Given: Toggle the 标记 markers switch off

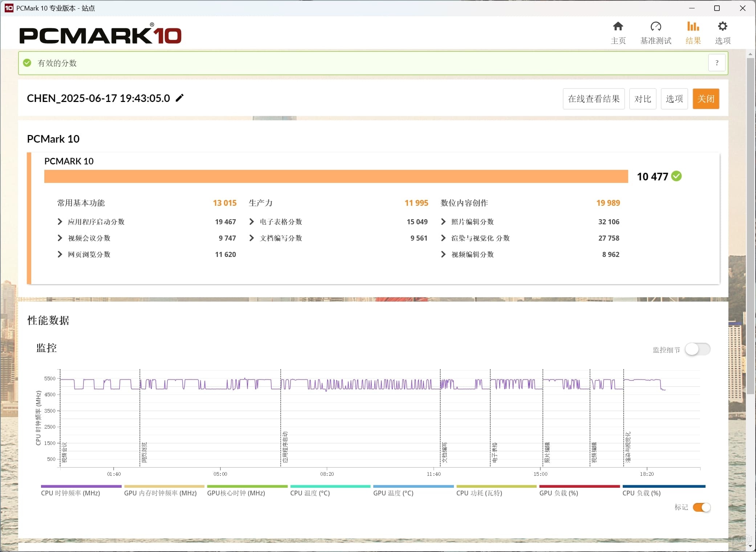Looking at the screenshot, I should [702, 507].
